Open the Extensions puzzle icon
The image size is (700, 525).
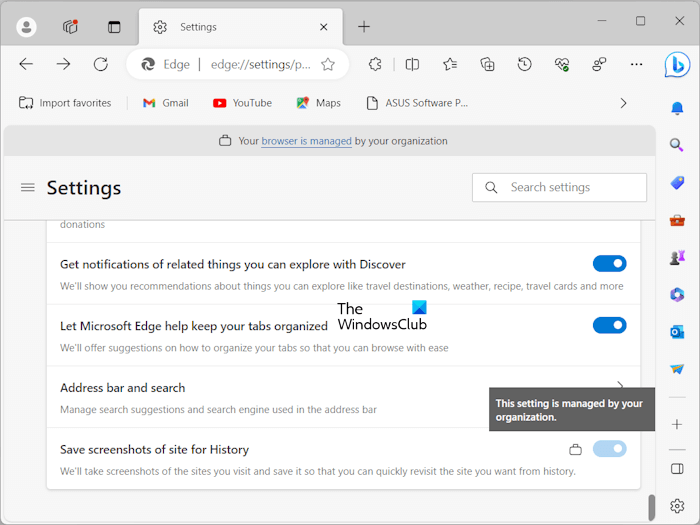point(375,64)
